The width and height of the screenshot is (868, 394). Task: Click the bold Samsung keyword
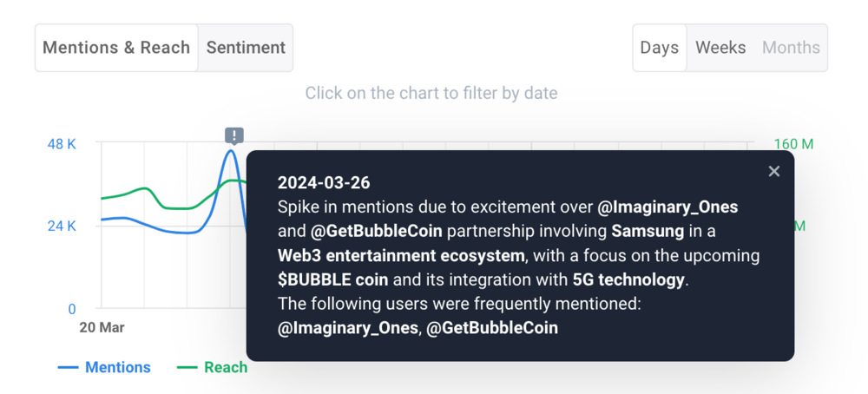pos(648,232)
